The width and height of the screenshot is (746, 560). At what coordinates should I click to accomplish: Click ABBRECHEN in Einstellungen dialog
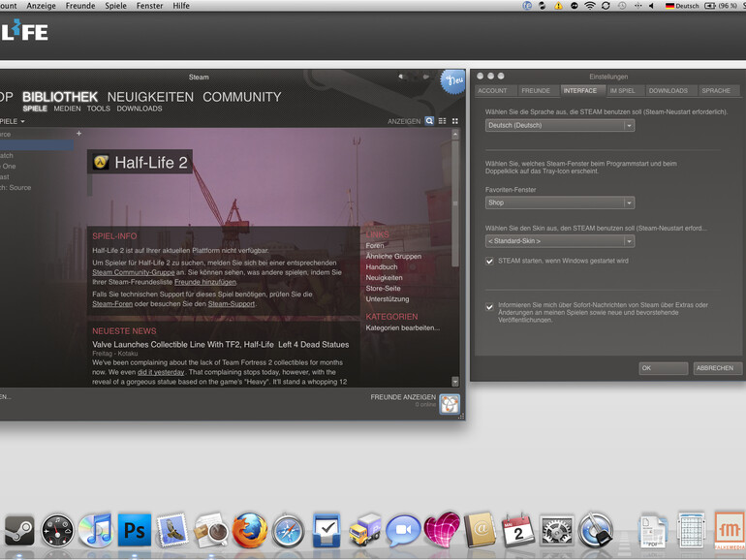[x=717, y=368]
